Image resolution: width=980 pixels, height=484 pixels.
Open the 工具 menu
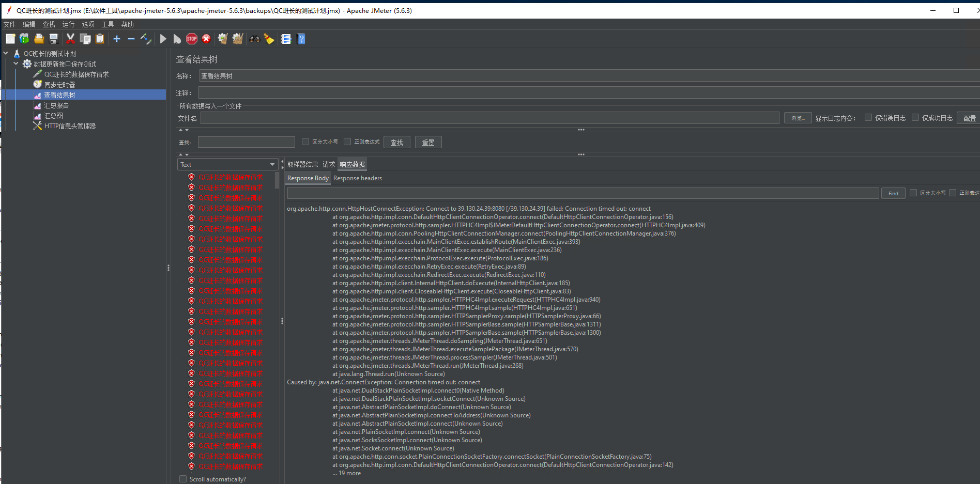108,24
